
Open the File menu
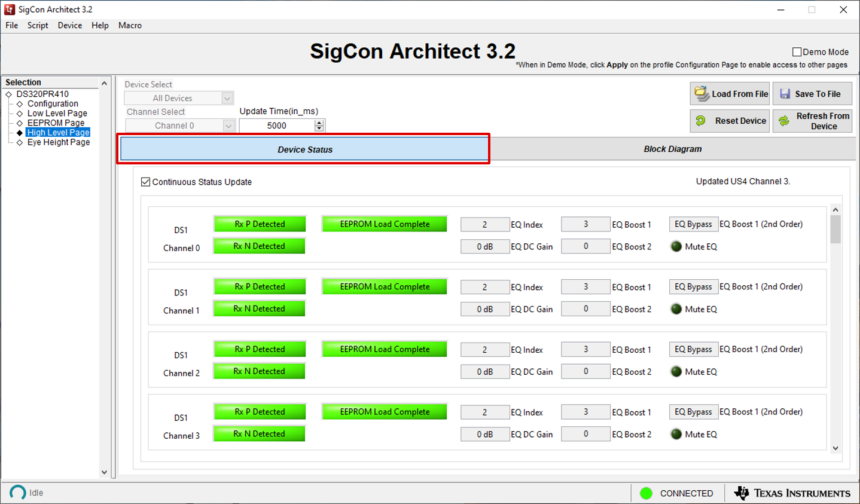coord(12,25)
